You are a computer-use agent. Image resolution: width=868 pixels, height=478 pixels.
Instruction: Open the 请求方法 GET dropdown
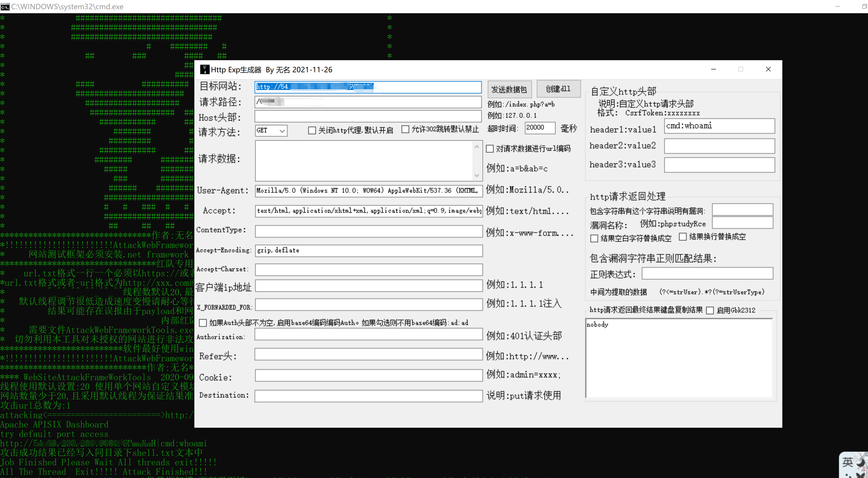pyautogui.click(x=271, y=130)
